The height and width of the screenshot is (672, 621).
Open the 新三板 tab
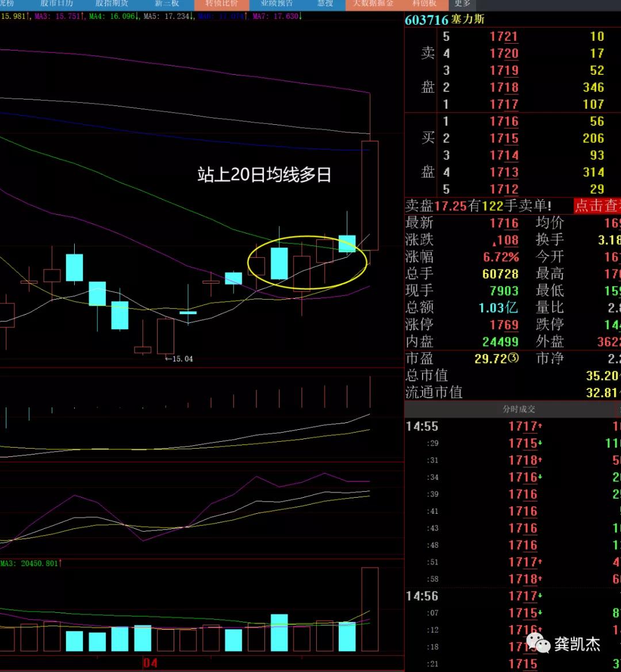click(x=167, y=3)
